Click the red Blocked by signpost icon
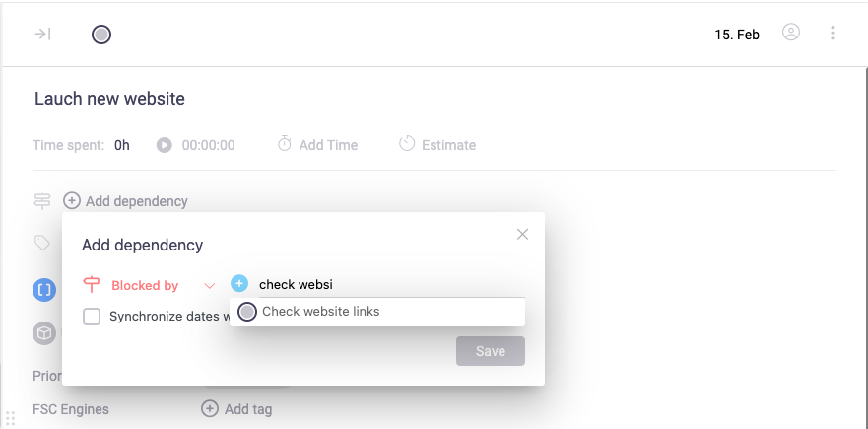 point(92,285)
